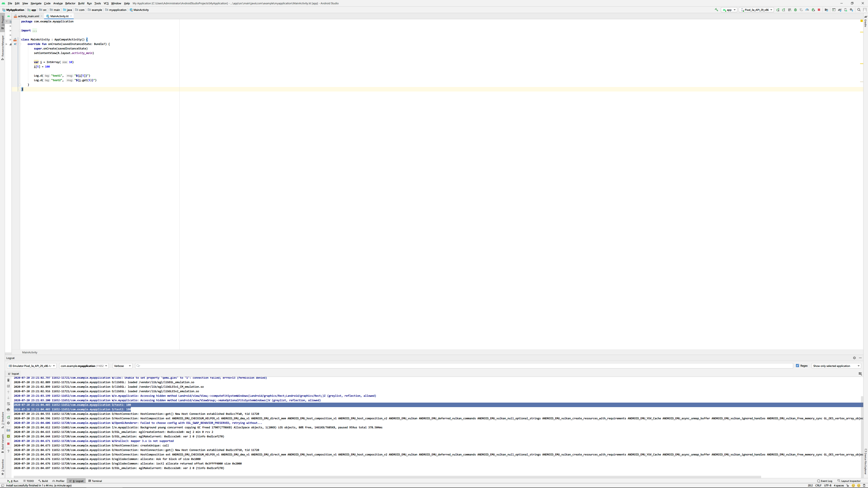Viewport: 868px width, 488px height.
Task: Click the Search Everywhere magnifier icon
Action: pyautogui.click(x=859, y=10)
